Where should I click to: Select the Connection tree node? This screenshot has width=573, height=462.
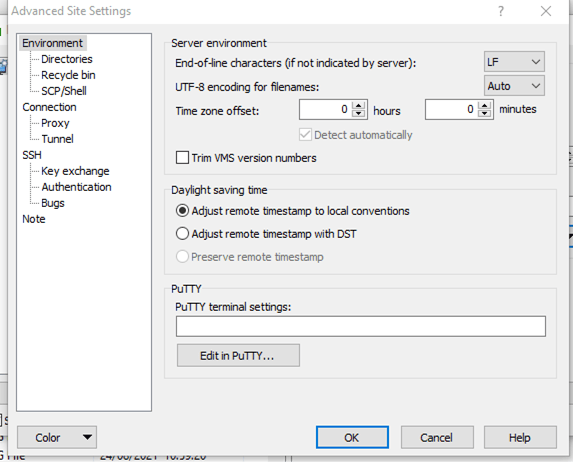[x=49, y=107]
